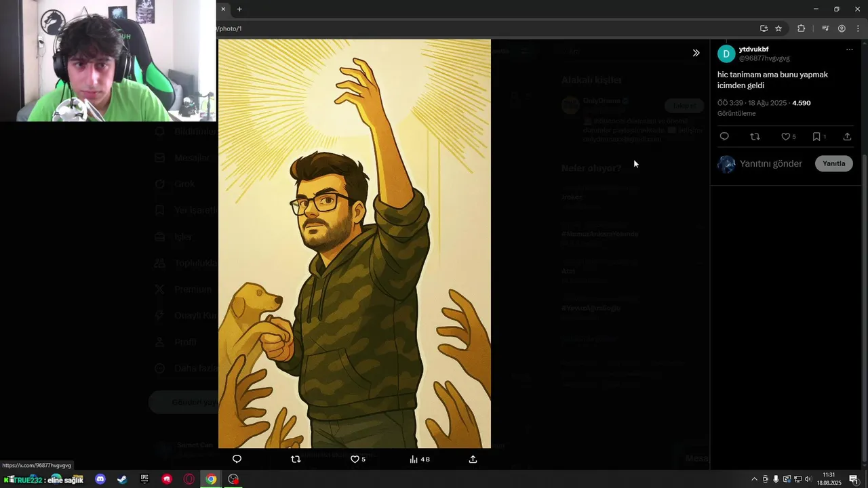Viewport: 868px width, 488px height.
Task: Open a new browser tab with plus
Action: (239, 9)
